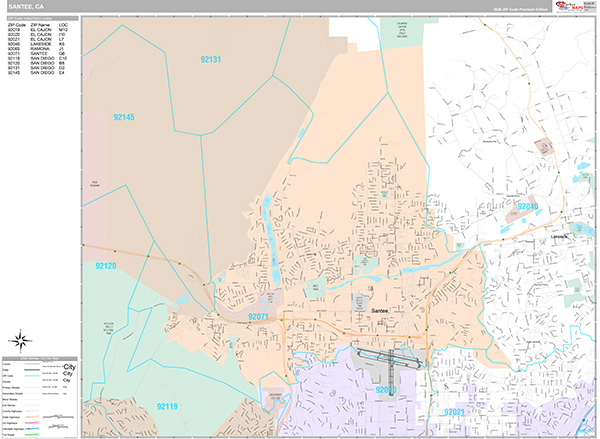Select the 92021 ZIP label at bottom right
600x439 pixels.
(455, 412)
